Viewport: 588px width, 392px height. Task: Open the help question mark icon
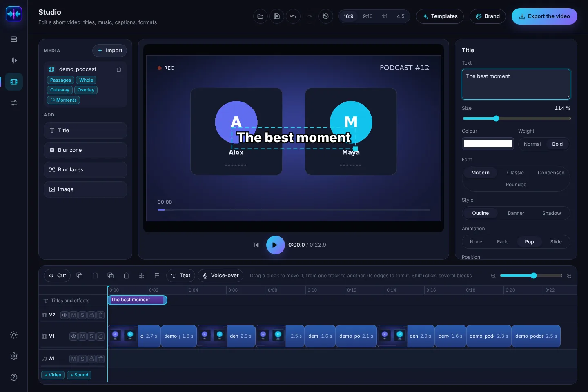coord(14,377)
